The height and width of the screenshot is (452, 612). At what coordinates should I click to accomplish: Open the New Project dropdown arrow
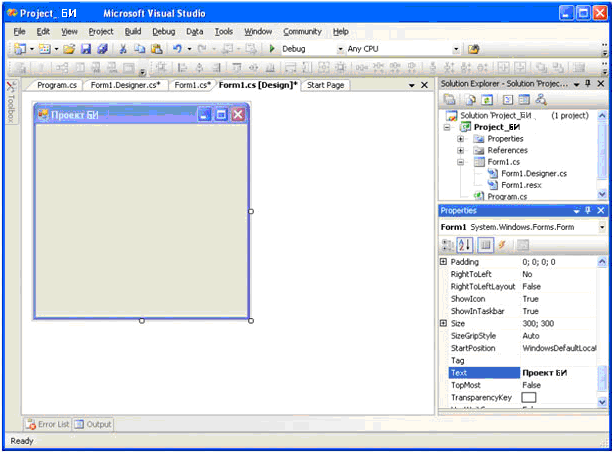[x=32, y=49]
